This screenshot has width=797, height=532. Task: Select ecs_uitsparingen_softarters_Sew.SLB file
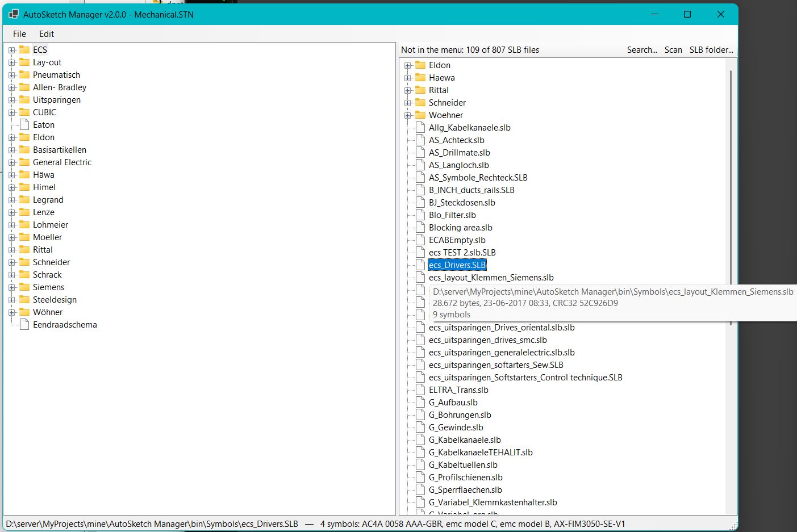[496, 365]
